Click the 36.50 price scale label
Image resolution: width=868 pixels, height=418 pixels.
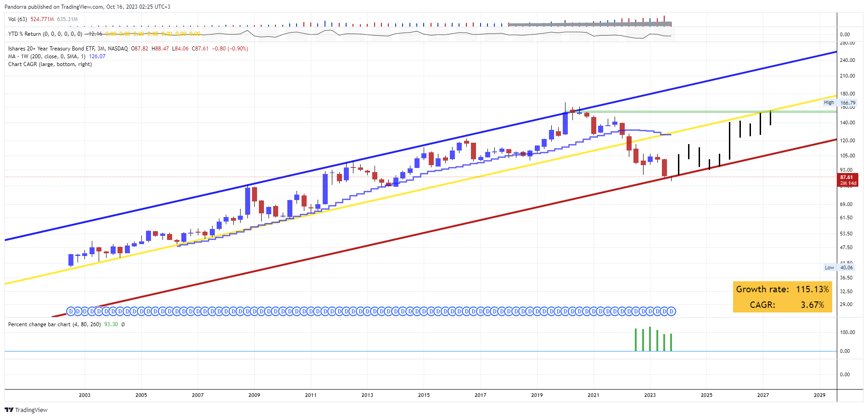tap(846, 278)
